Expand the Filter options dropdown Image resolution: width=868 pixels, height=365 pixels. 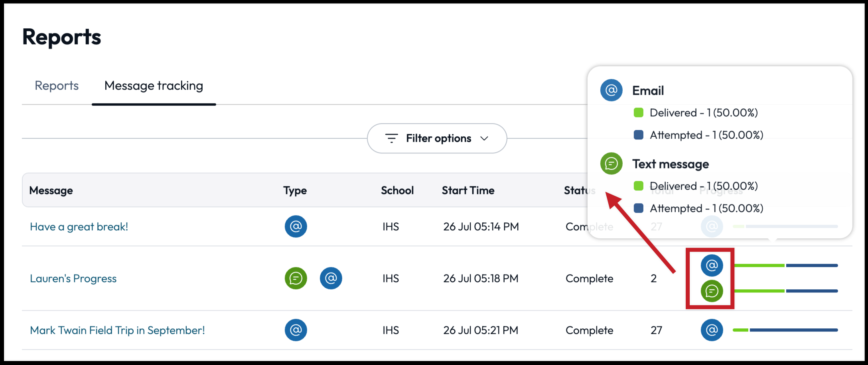point(437,138)
